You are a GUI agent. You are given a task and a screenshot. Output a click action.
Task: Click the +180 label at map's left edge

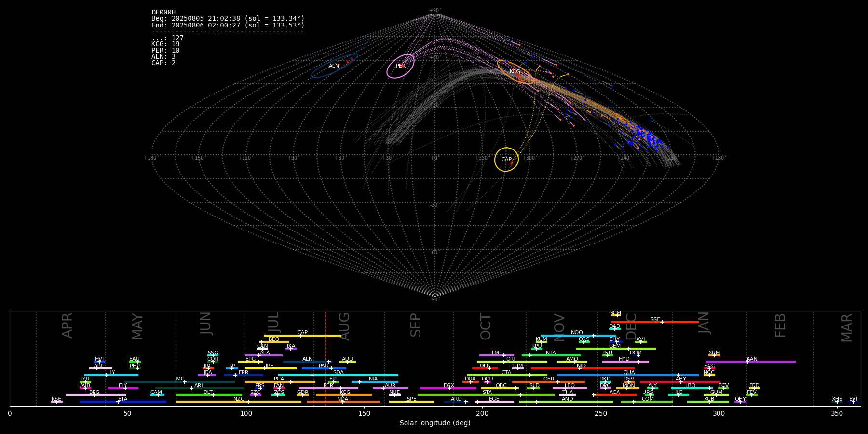pyautogui.click(x=150, y=158)
